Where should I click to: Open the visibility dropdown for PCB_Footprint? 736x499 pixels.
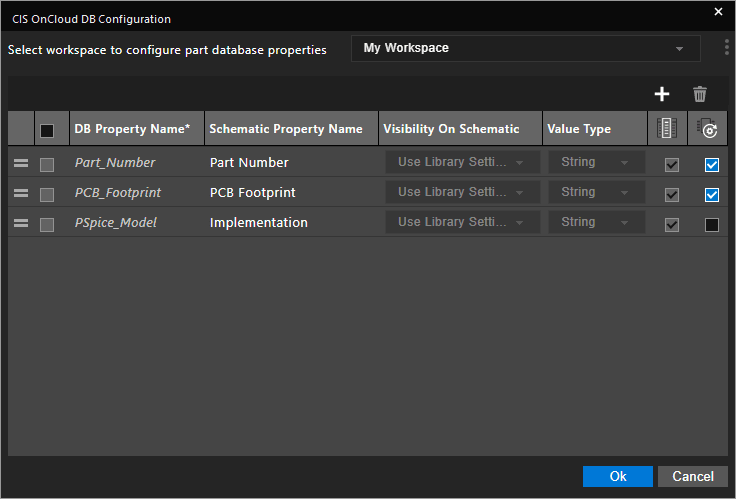463,192
